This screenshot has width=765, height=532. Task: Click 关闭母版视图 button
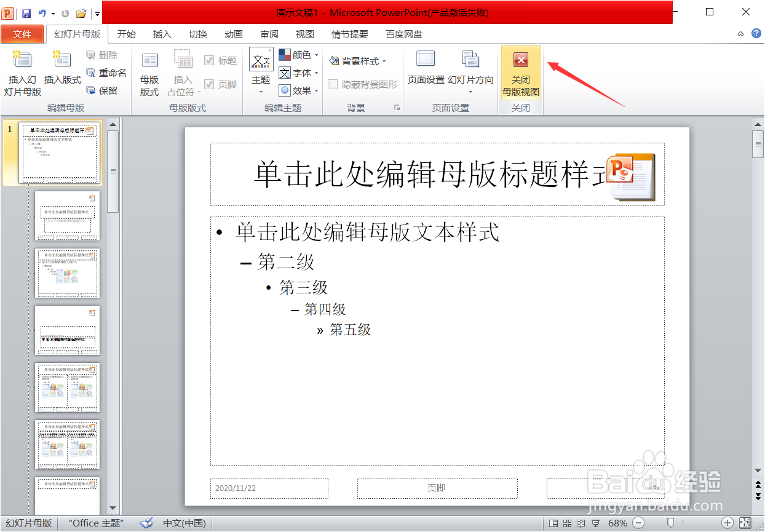point(521,73)
